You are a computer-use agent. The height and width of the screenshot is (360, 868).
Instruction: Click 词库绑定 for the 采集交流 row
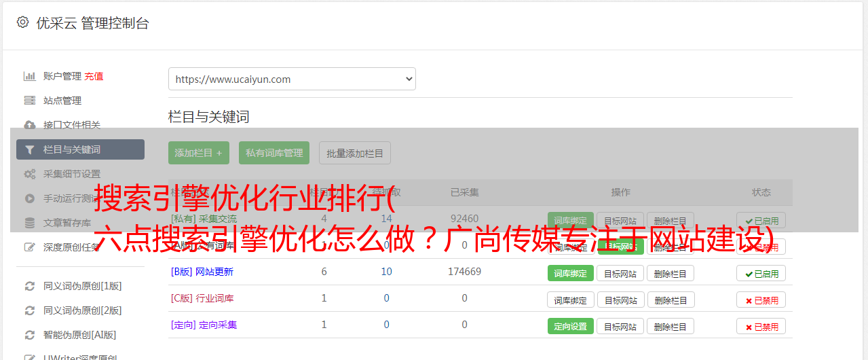tap(571, 221)
